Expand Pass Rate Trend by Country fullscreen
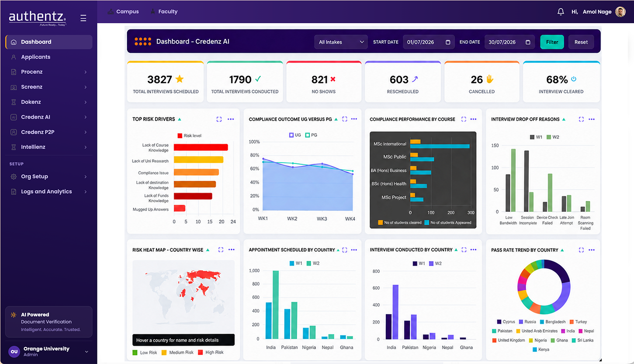This screenshot has width=634, height=364. (581, 250)
